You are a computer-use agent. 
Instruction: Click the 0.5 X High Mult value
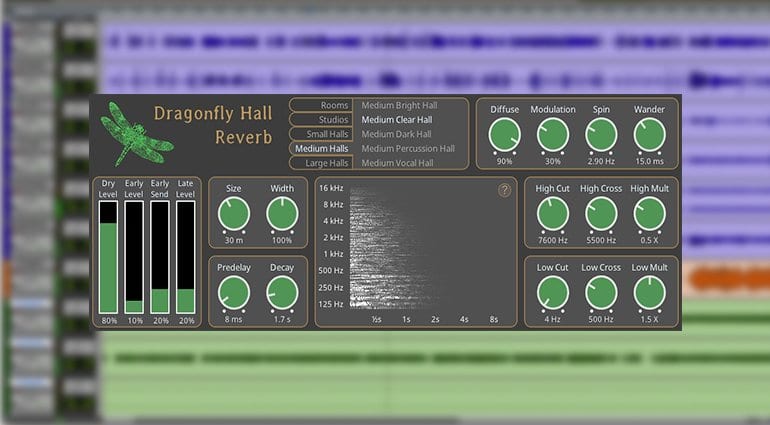tap(649, 240)
